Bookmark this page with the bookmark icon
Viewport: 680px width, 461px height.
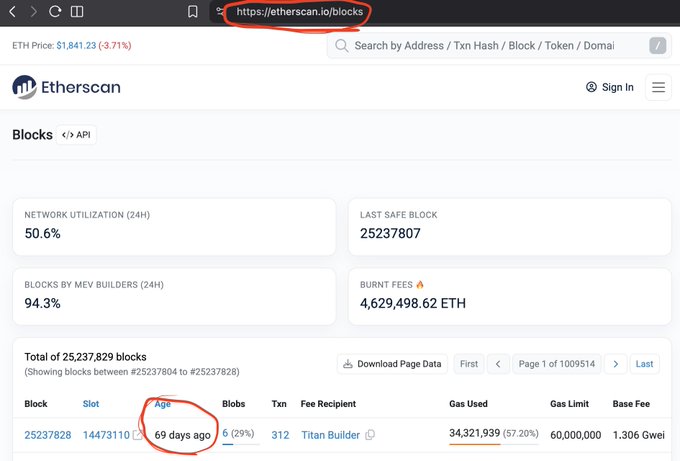point(193,12)
